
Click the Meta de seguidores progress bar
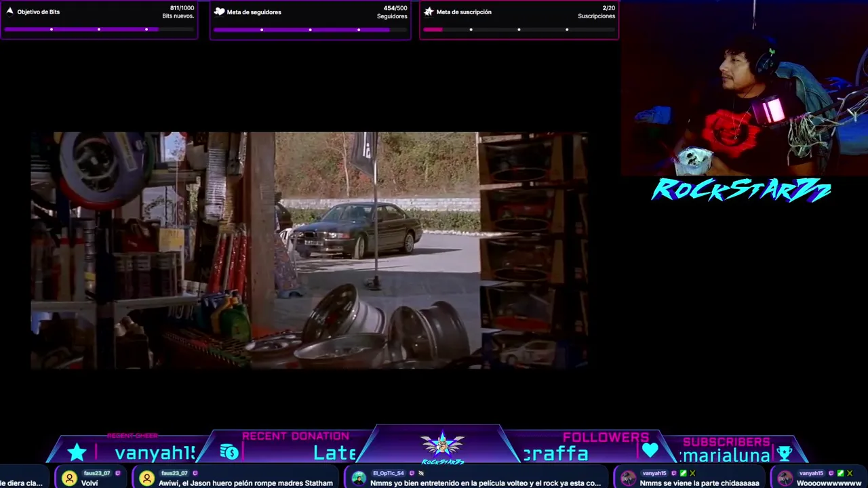point(311,29)
